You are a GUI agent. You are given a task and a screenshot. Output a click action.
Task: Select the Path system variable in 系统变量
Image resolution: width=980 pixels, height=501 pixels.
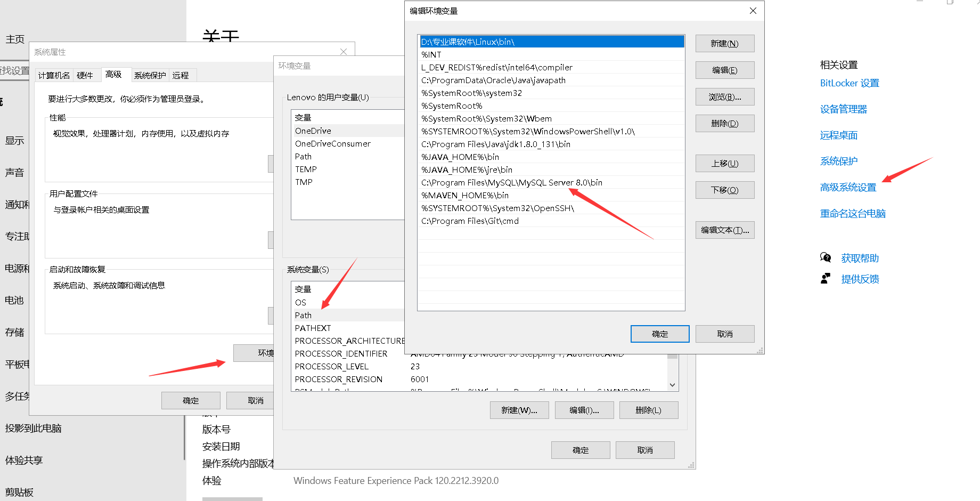(x=349, y=315)
